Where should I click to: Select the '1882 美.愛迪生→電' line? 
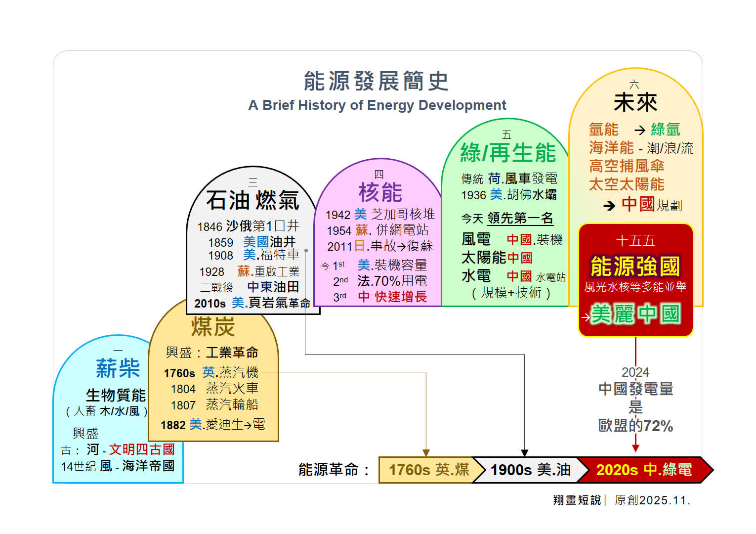point(212,425)
